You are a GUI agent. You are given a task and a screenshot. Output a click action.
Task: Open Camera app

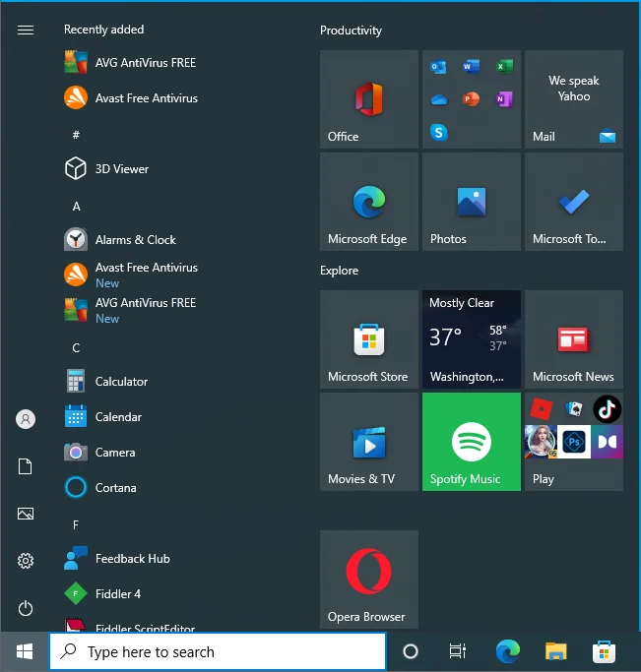click(x=99, y=453)
